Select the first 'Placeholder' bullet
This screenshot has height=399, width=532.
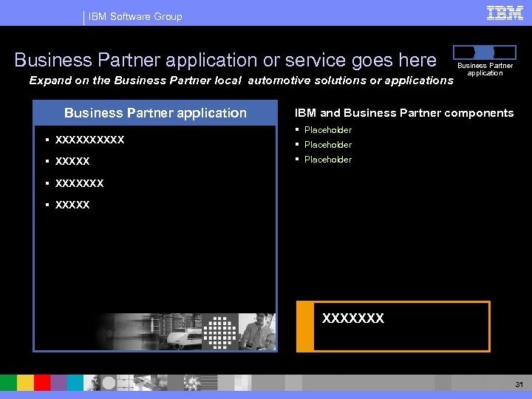pyautogui.click(x=328, y=130)
